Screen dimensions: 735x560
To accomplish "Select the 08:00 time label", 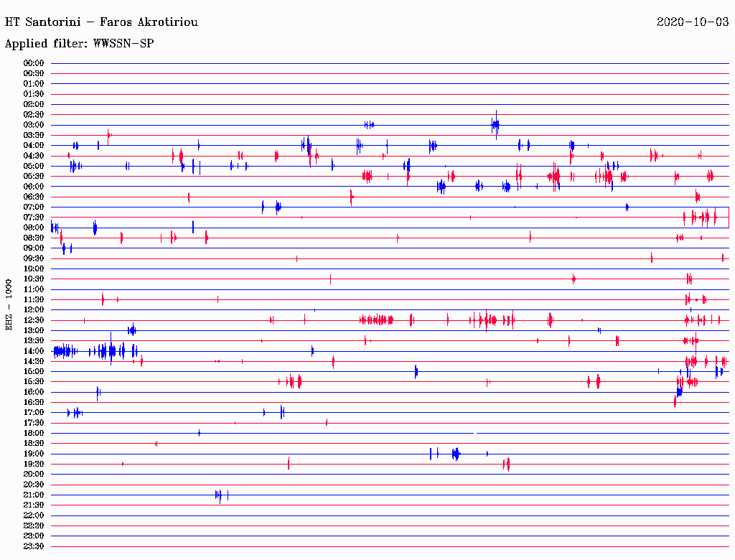I will point(33,228).
